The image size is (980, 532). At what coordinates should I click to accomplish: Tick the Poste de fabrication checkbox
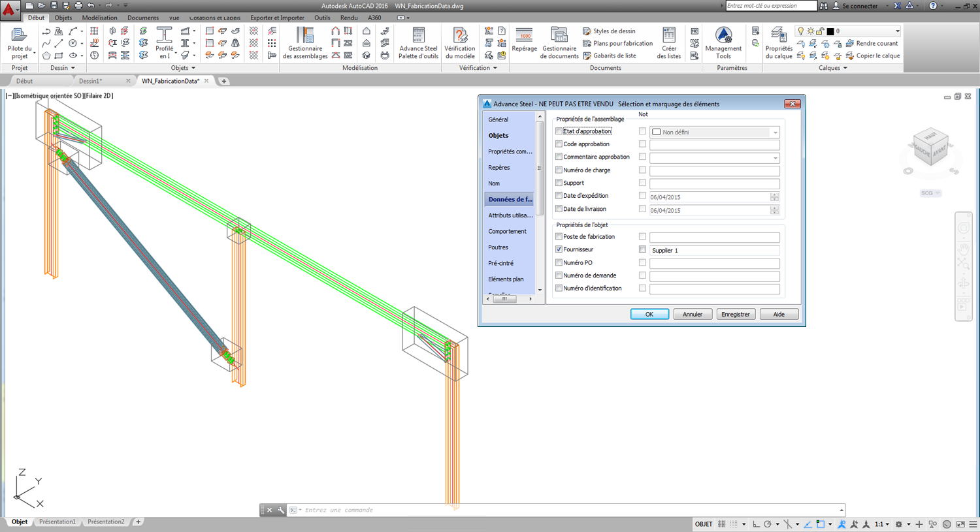coord(559,236)
